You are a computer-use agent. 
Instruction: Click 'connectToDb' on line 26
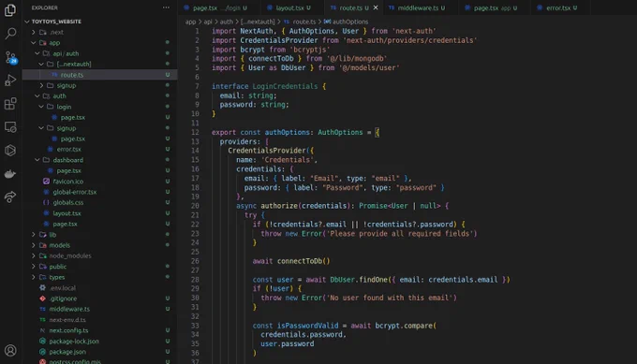(300, 261)
